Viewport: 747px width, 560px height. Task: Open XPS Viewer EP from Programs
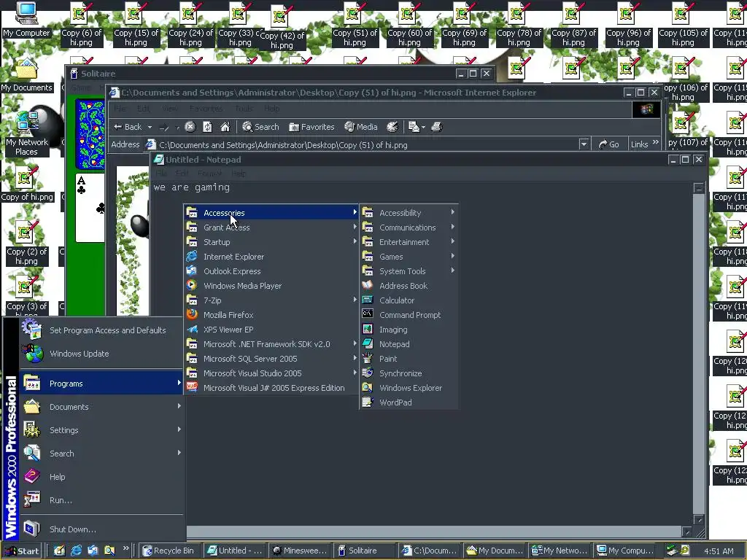pos(271,330)
